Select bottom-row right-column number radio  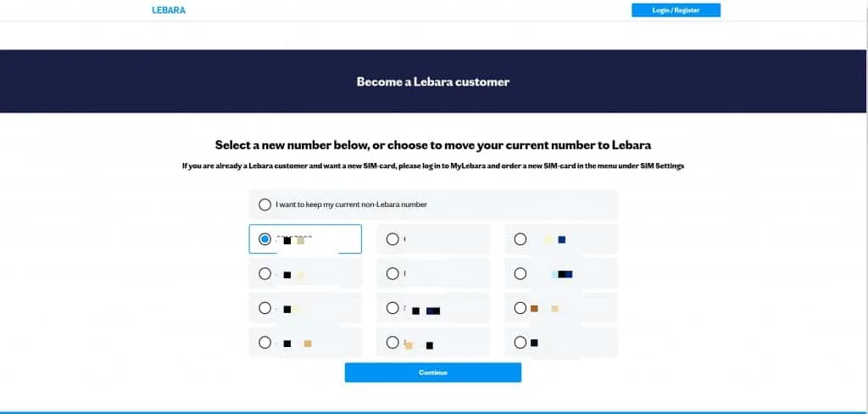[520, 343]
